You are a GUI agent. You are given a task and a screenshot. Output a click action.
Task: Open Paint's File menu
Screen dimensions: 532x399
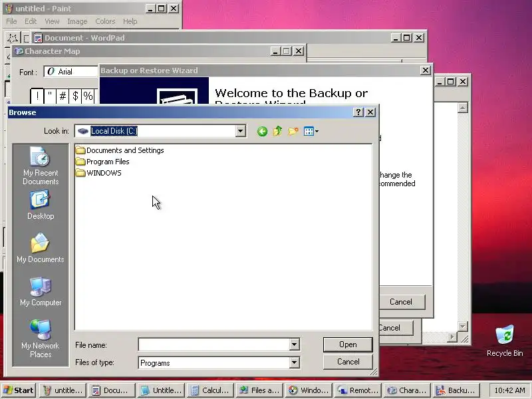[x=11, y=21]
